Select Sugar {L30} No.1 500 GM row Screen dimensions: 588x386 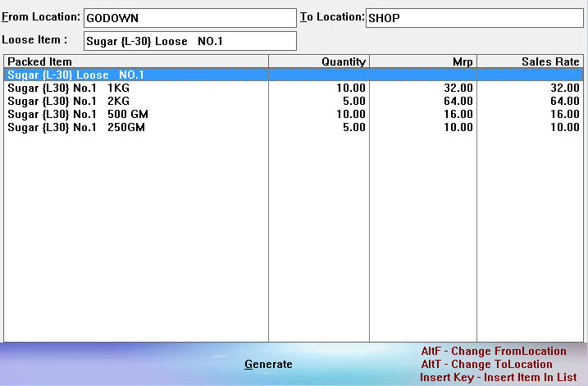294,114
